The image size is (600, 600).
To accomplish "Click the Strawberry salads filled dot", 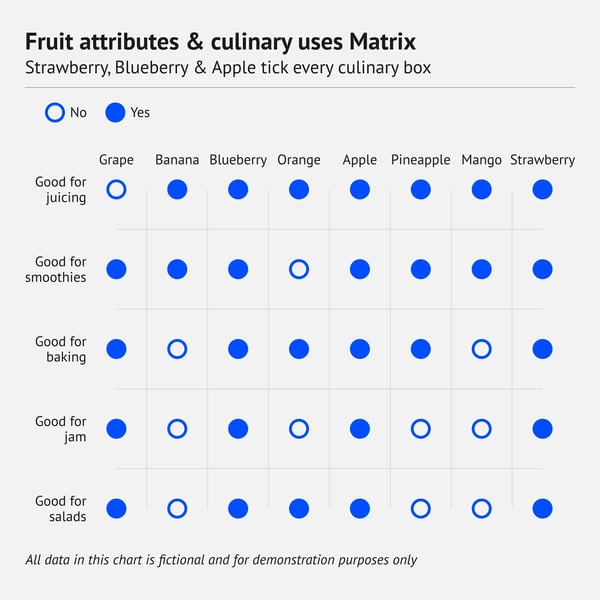I will (542, 509).
